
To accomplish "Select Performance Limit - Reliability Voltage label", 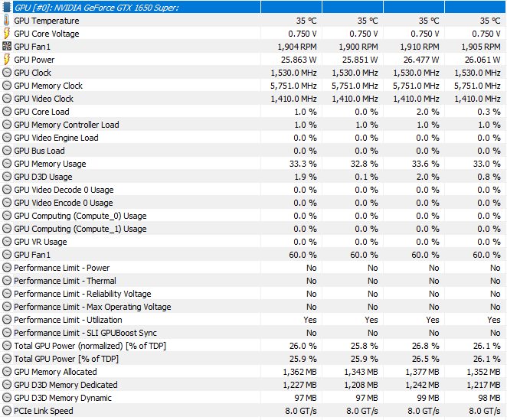I will [x=83, y=294].
